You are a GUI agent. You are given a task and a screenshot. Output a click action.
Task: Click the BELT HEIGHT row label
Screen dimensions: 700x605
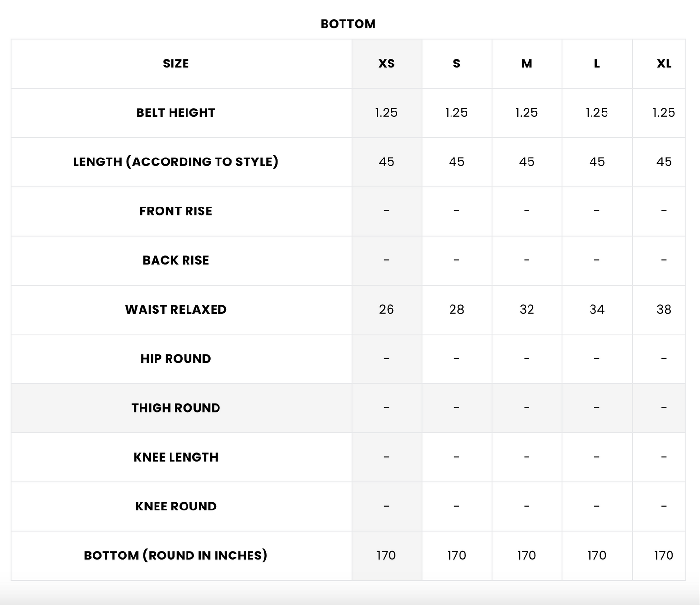(176, 112)
